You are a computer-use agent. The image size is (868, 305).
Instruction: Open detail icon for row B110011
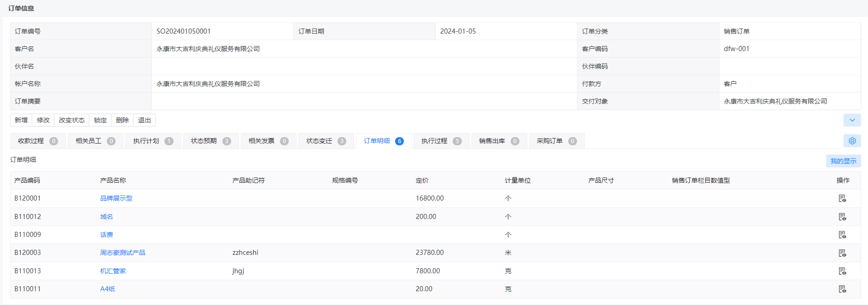point(842,289)
